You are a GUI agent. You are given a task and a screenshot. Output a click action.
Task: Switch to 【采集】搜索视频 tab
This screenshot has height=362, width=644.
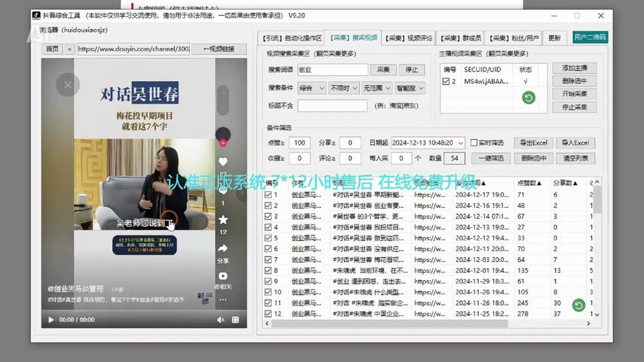[354, 38]
